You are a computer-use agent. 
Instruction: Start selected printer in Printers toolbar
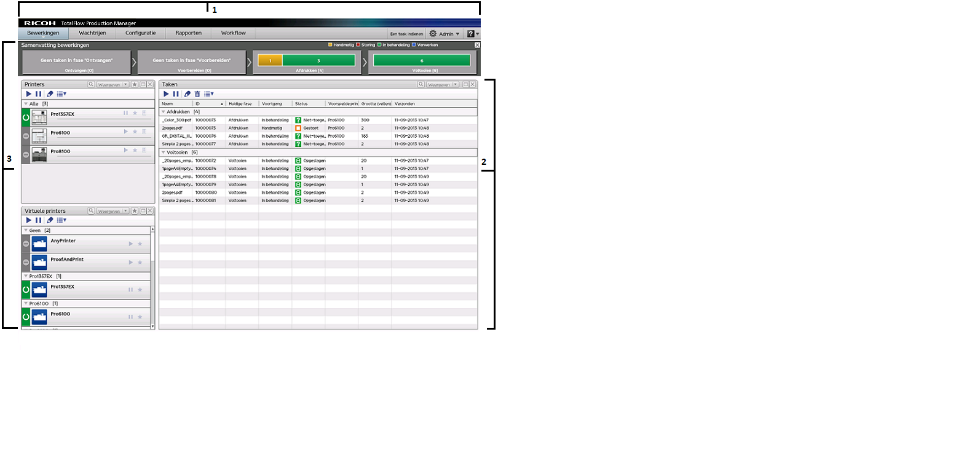28,94
